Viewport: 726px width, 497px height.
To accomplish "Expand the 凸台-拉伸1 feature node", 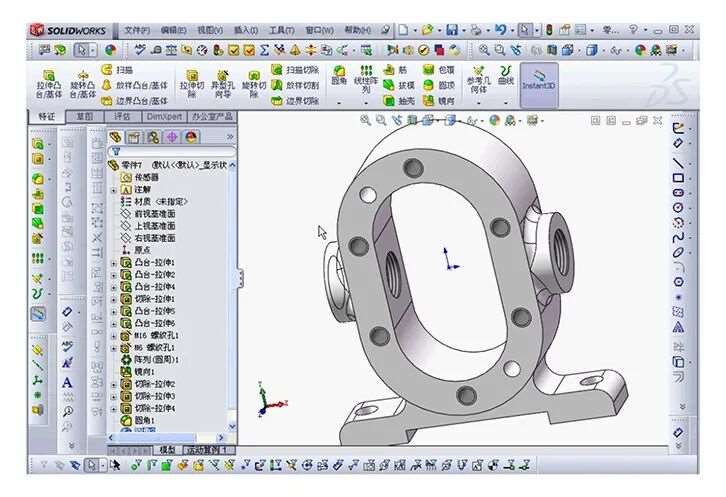I will tap(113, 263).
